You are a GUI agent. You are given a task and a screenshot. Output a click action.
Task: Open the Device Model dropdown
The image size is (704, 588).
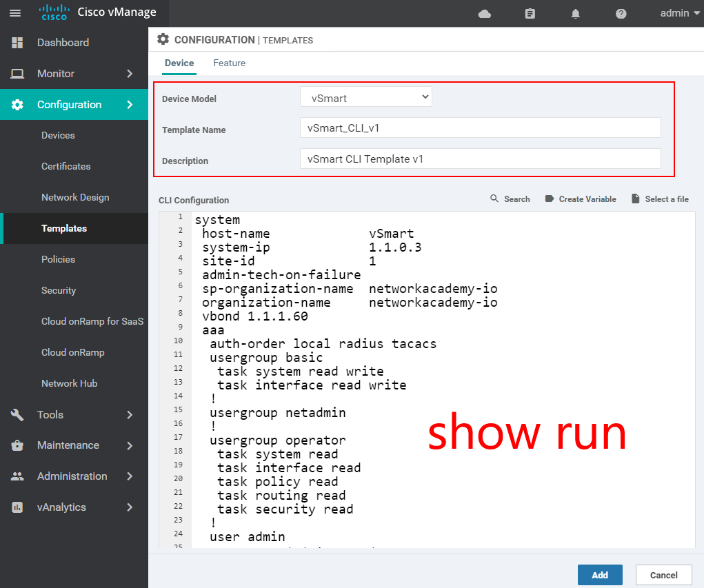pos(365,97)
